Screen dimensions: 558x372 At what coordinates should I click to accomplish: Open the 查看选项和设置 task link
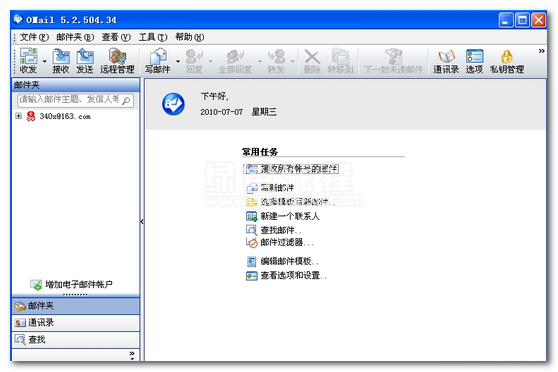(287, 276)
